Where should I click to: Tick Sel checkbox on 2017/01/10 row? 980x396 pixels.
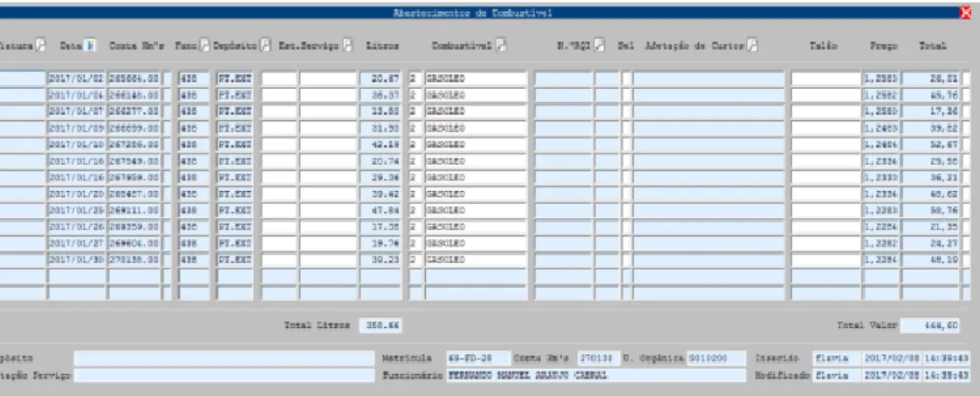pyautogui.click(x=627, y=144)
